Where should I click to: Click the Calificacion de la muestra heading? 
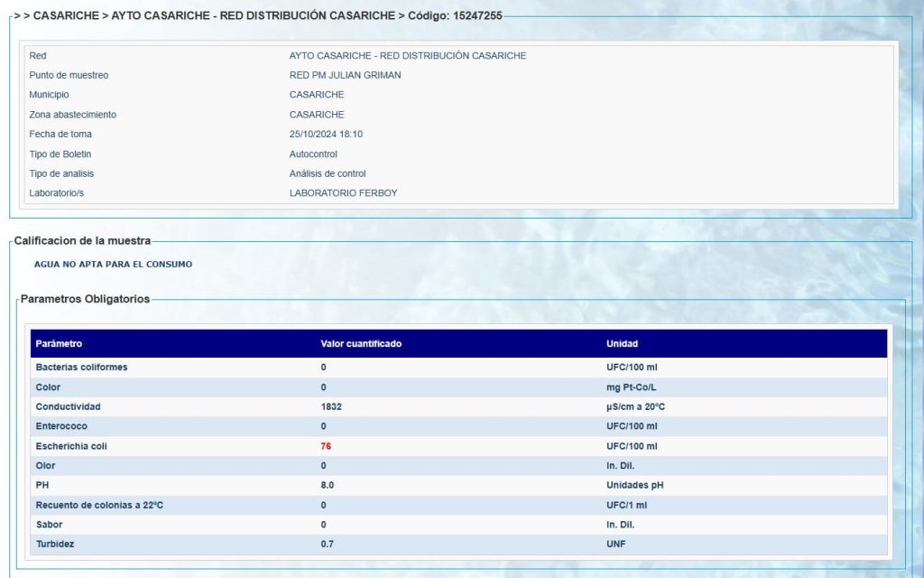click(x=82, y=241)
